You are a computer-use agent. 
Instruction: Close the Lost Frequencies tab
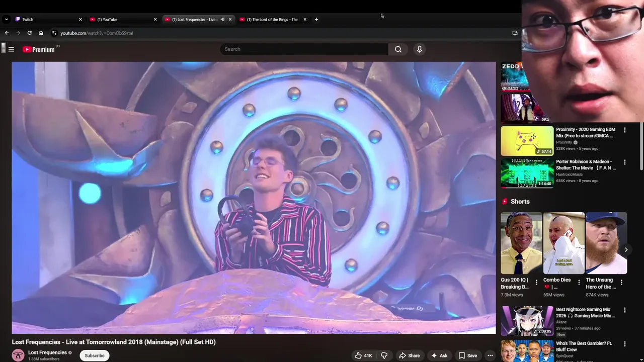[230, 20]
